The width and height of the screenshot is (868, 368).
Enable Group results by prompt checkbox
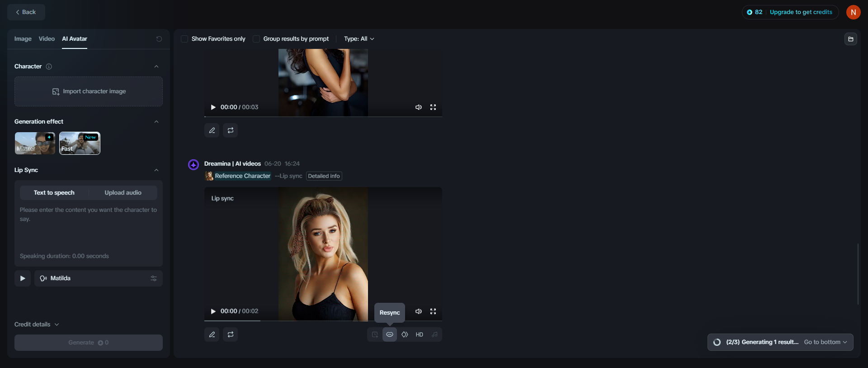[256, 39]
